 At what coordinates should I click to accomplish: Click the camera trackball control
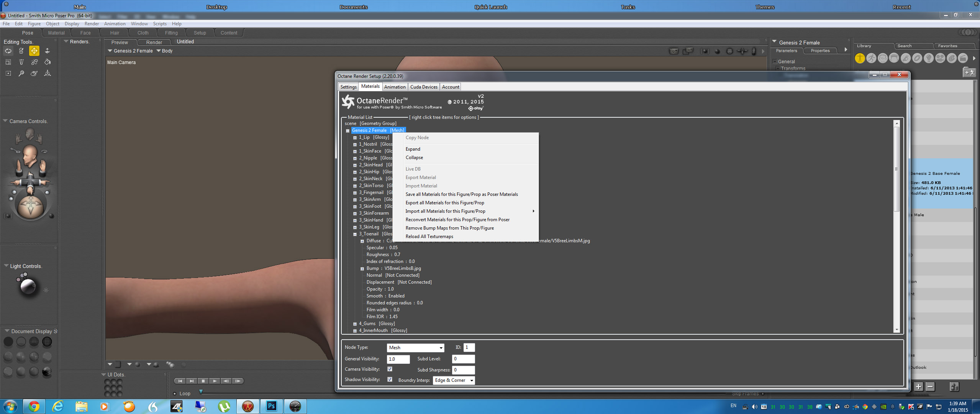(30, 207)
